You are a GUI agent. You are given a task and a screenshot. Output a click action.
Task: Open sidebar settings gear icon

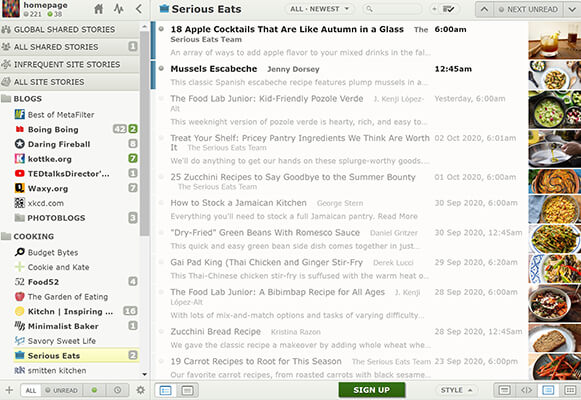140,390
